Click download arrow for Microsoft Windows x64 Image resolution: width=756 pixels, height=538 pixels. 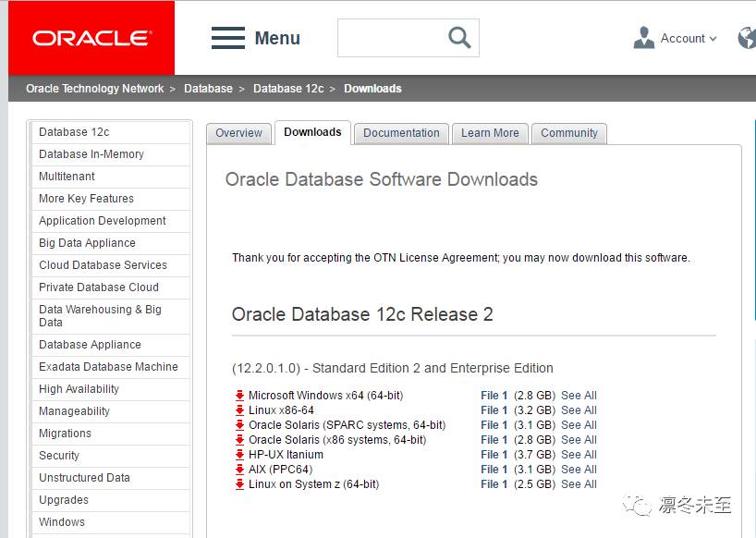pyautogui.click(x=239, y=396)
